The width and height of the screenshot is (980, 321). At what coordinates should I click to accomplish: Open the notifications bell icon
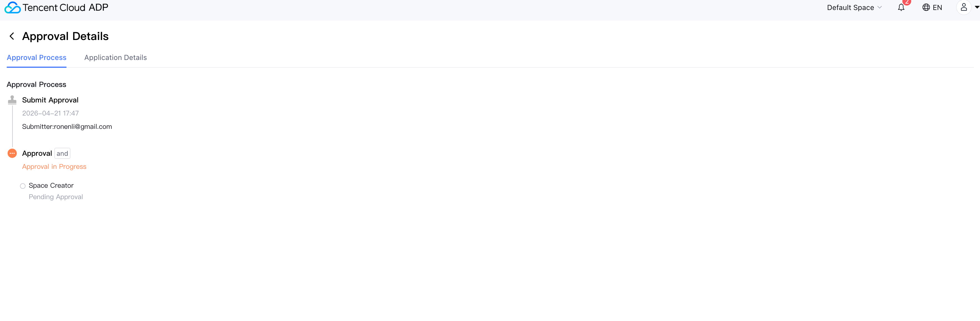[x=901, y=7]
